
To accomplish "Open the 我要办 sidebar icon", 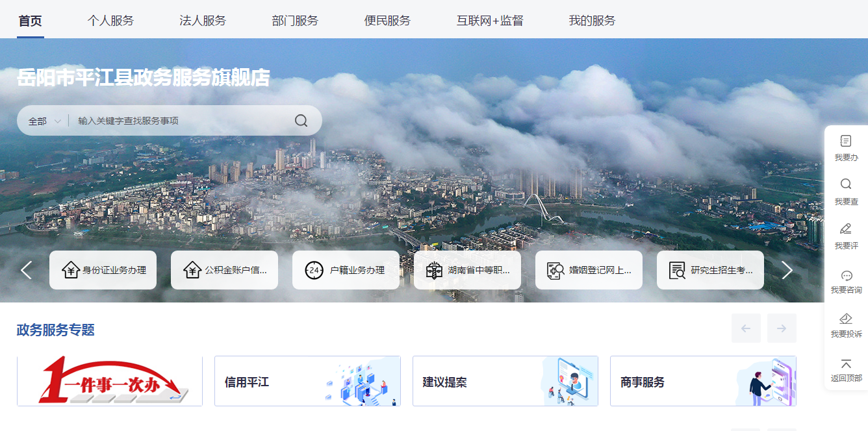I will (x=846, y=142).
